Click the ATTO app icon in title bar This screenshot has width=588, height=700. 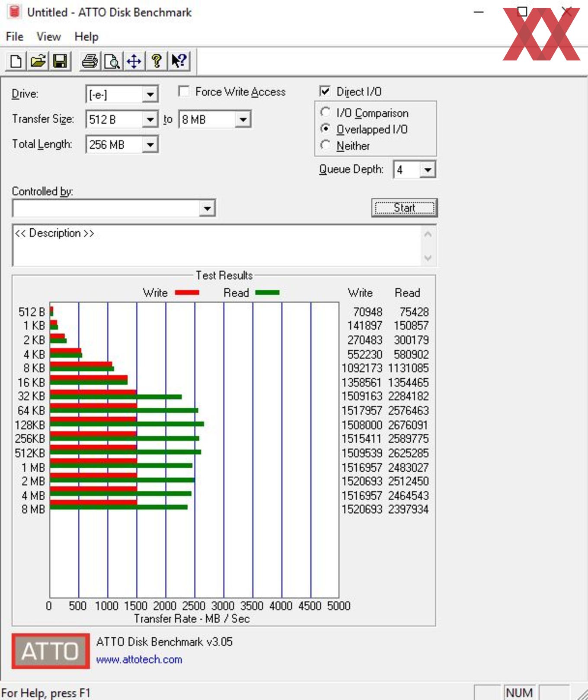(14, 12)
